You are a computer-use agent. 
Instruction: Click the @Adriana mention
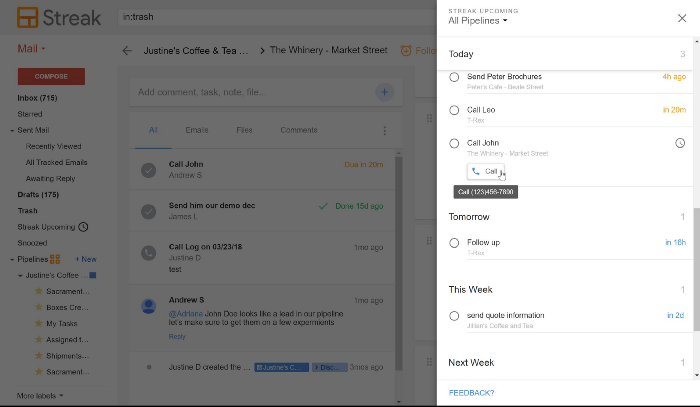(x=185, y=314)
